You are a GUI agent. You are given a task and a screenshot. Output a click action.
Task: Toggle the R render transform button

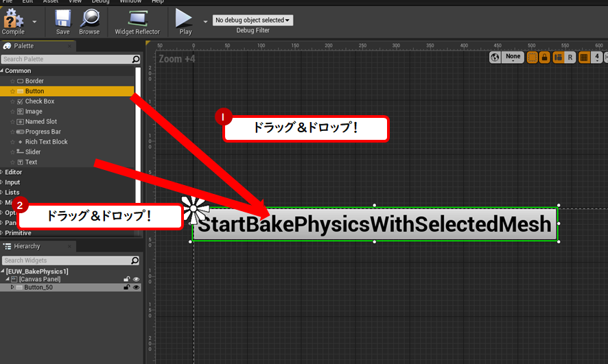(x=570, y=58)
